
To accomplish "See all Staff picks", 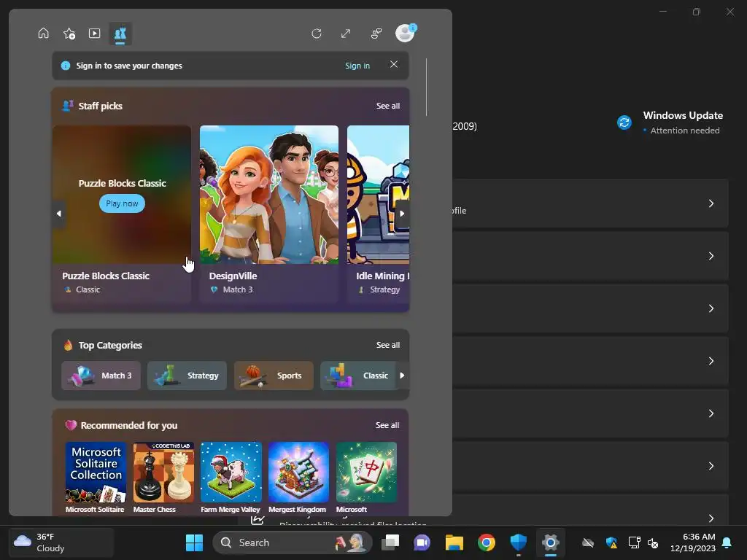I will (388, 106).
